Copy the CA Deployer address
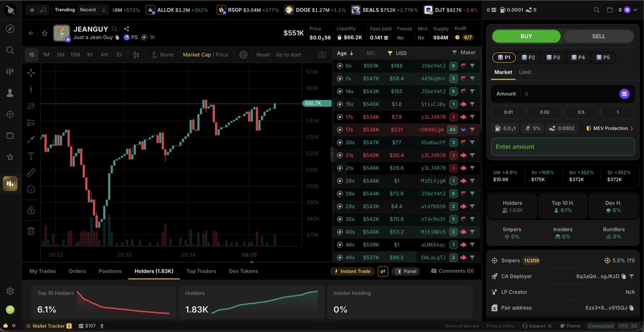Image resolution: width=644 pixels, height=332 pixels. click(x=623, y=277)
